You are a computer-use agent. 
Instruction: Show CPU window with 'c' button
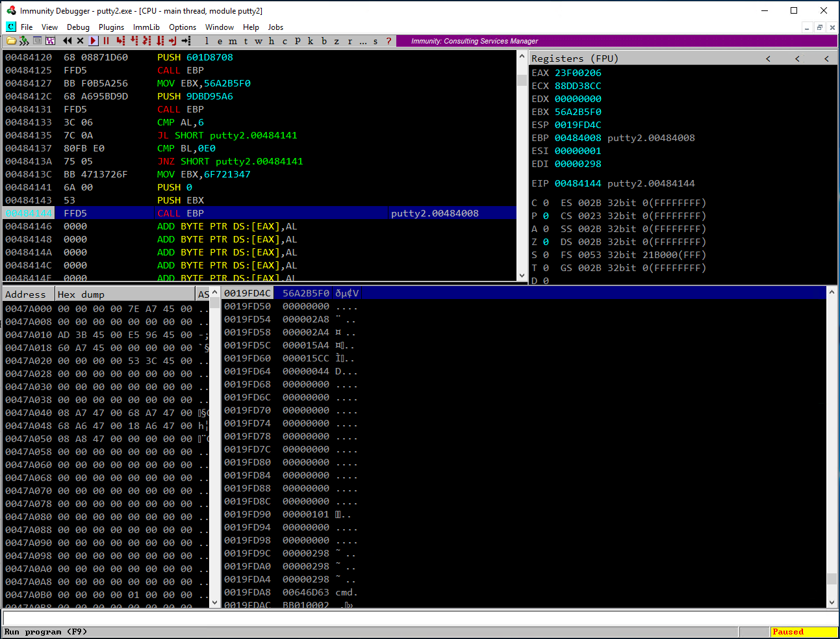point(285,41)
